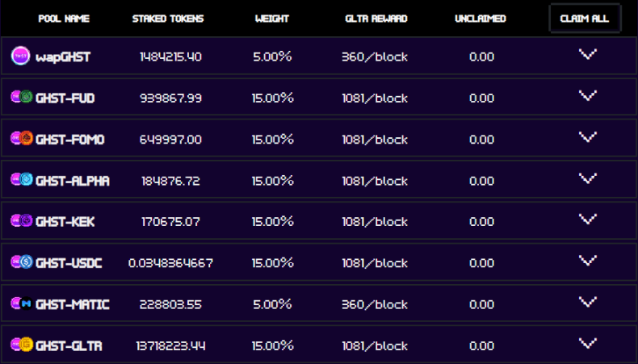Click the GHST-KEK pair icon
Image resolution: width=638 pixels, height=364 pixels.
click(22, 220)
